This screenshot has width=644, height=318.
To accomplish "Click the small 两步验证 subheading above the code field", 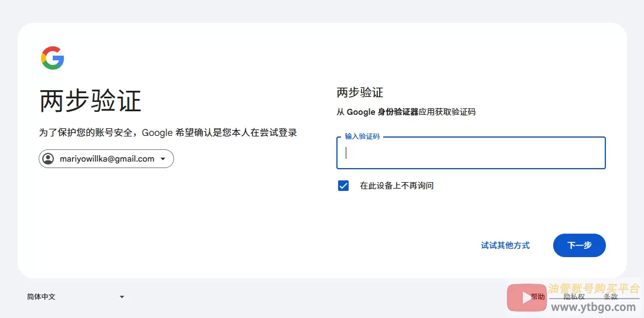I will (x=360, y=93).
